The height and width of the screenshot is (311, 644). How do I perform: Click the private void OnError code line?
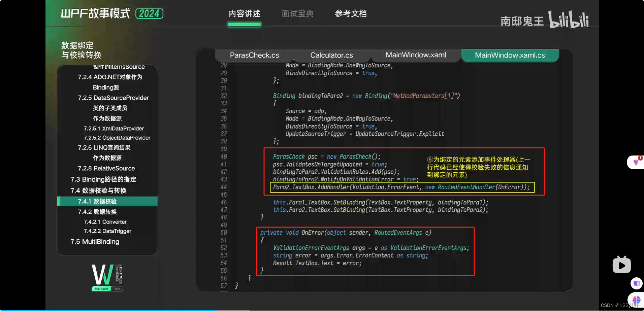tap(346, 233)
